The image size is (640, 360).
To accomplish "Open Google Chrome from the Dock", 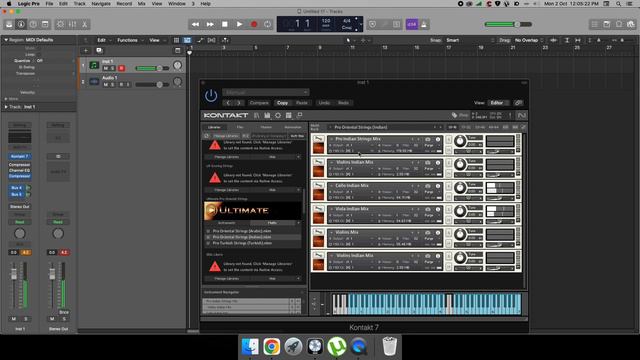I will pyautogui.click(x=271, y=347).
